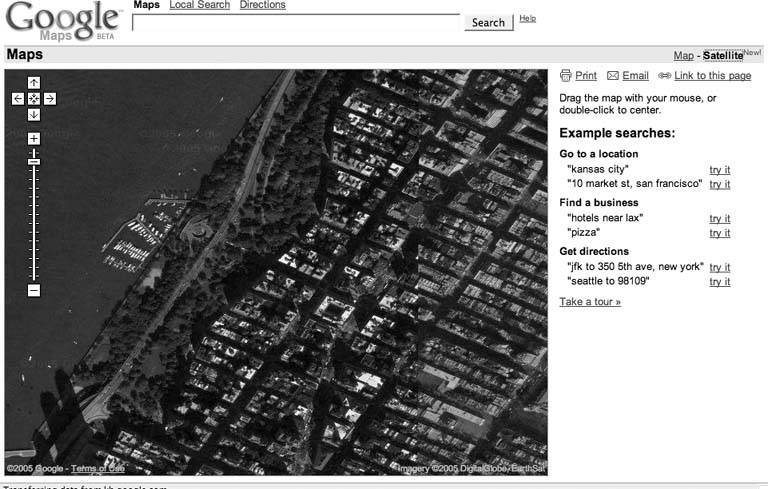Zoom out with the minus button
768x489 pixels.
click(33, 290)
